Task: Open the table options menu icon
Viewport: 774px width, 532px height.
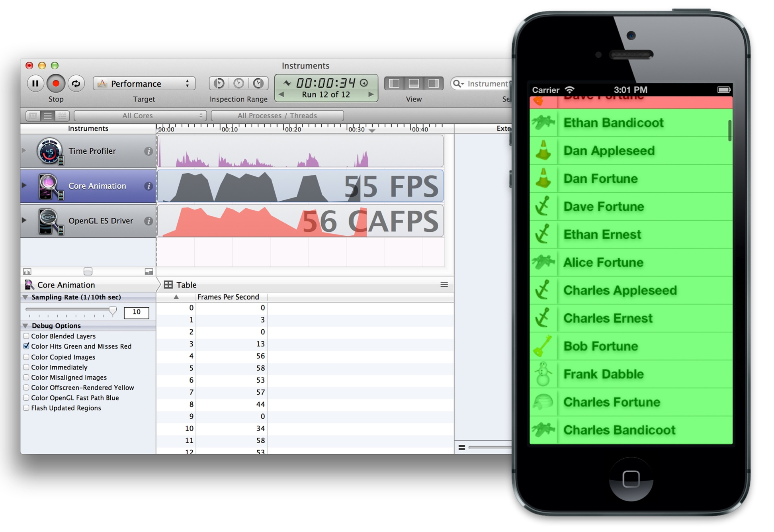Action: coord(444,285)
